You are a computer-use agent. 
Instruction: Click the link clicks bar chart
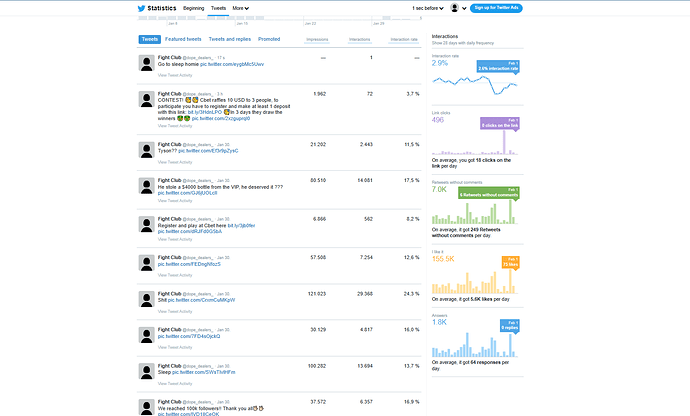(x=475, y=143)
